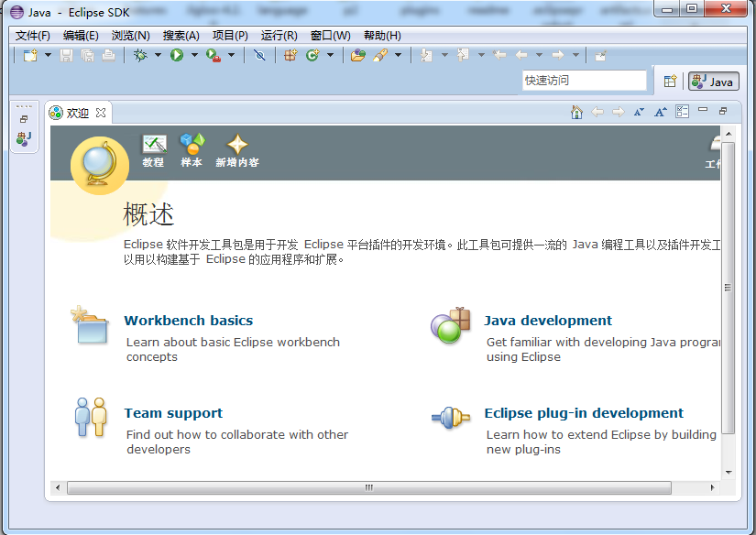Select the Debug icon in the toolbar
The height and width of the screenshot is (535, 756).
140,56
